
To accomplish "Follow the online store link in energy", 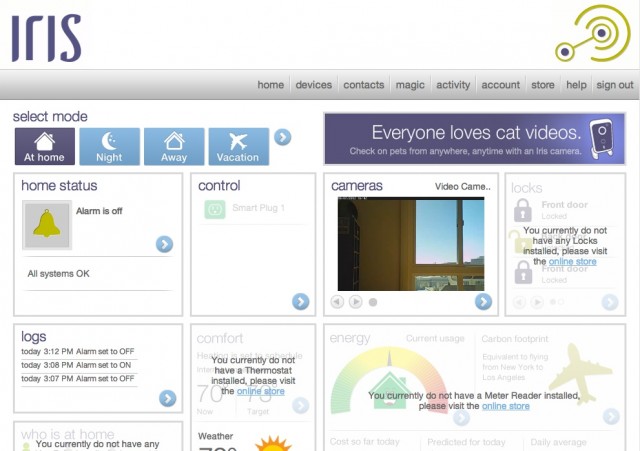I will (x=506, y=406).
